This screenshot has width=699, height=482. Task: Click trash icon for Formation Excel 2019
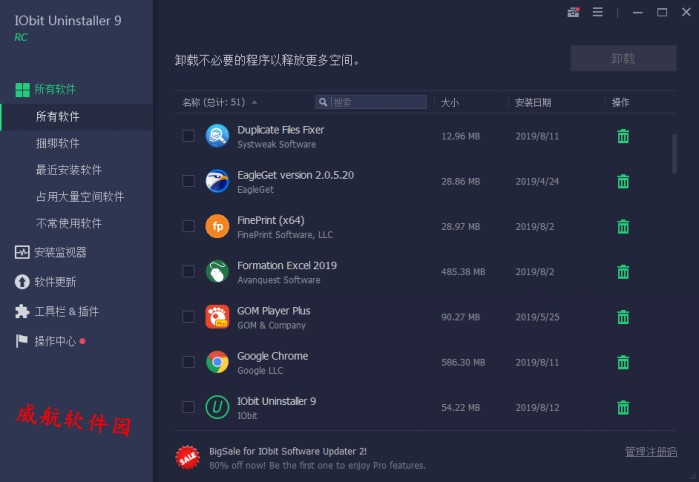[x=623, y=272]
